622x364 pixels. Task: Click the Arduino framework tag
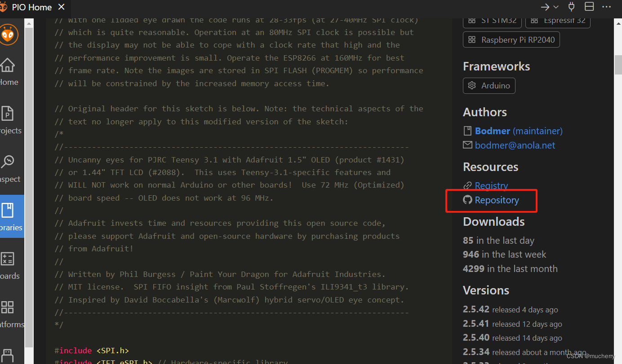(x=489, y=85)
